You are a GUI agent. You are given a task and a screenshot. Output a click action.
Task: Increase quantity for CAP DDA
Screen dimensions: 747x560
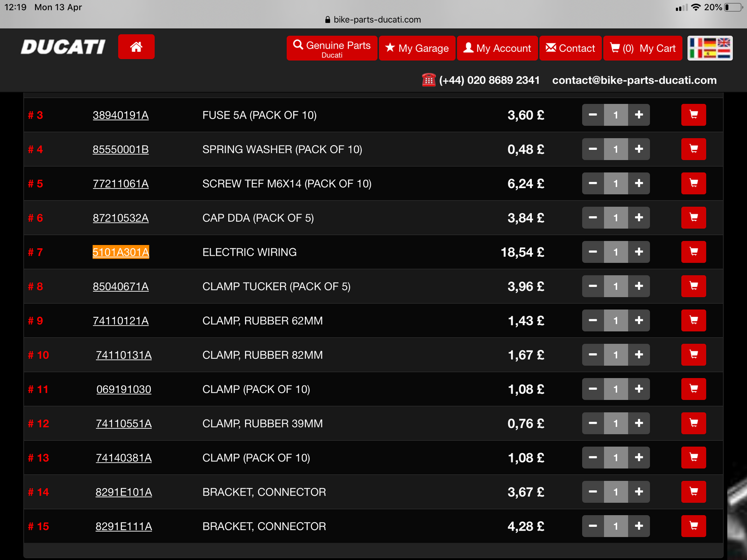639,217
